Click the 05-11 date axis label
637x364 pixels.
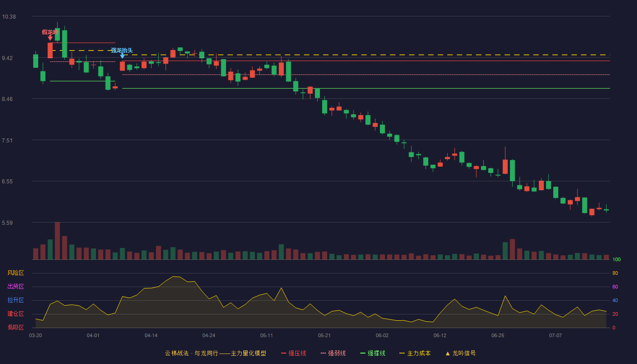(x=267, y=335)
